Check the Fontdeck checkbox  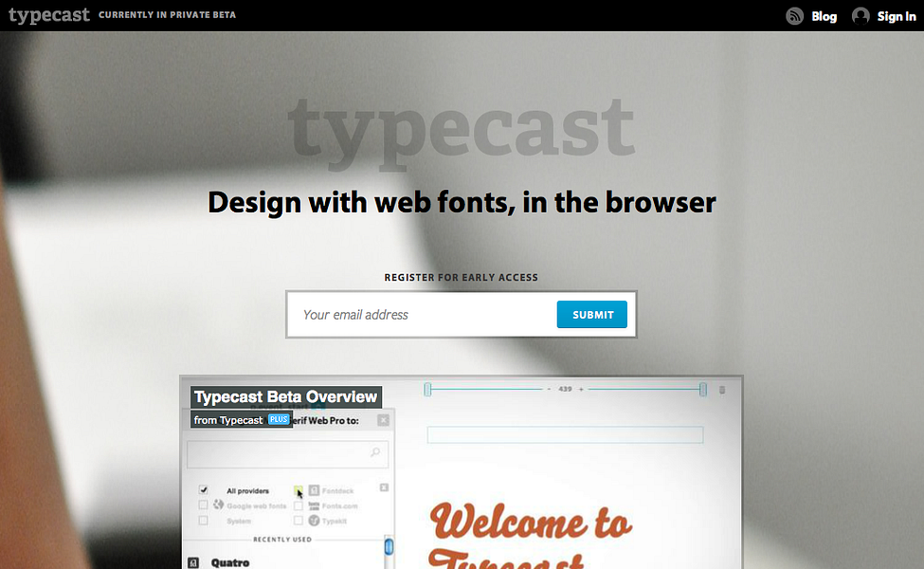pos(299,490)
